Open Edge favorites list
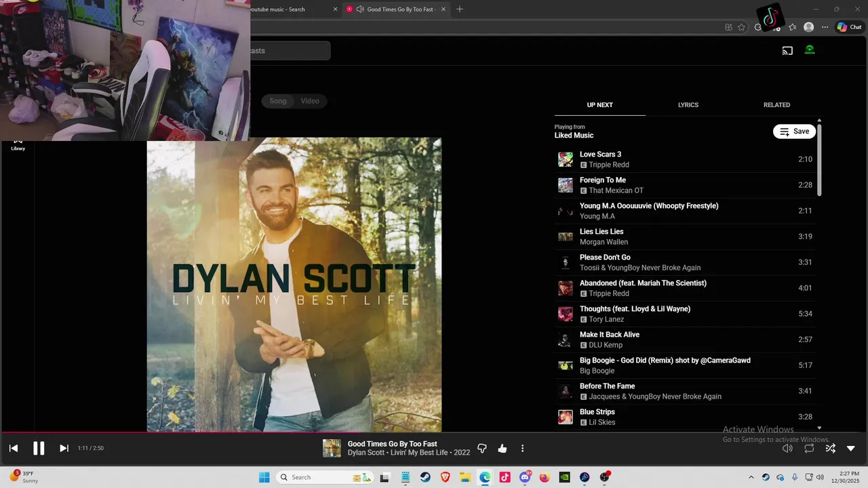The width and height of the screenshot is (868, 488). [x=792, y=27]
